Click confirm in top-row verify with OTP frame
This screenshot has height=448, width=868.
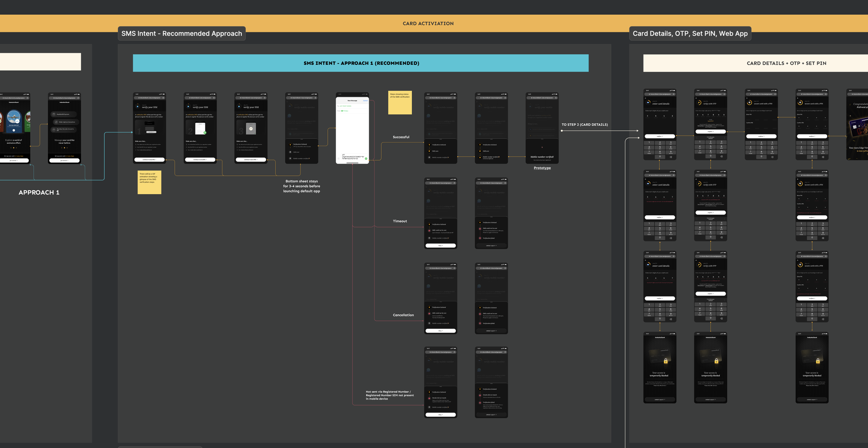(x=711, y=132)
